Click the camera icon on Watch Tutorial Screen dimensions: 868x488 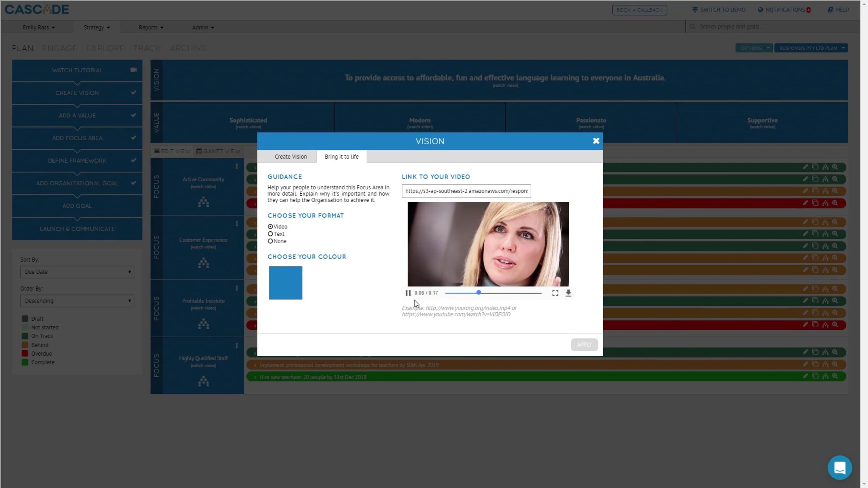point(133,70)
